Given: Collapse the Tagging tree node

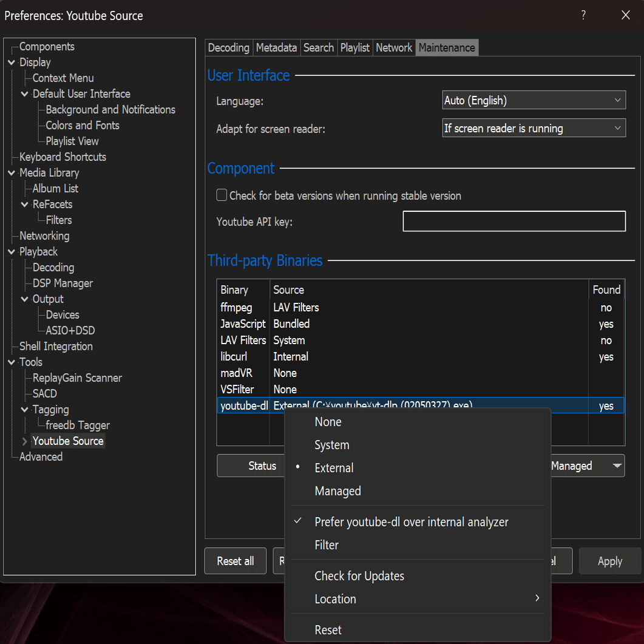Looking at the screenshot, I should (25, 410).
